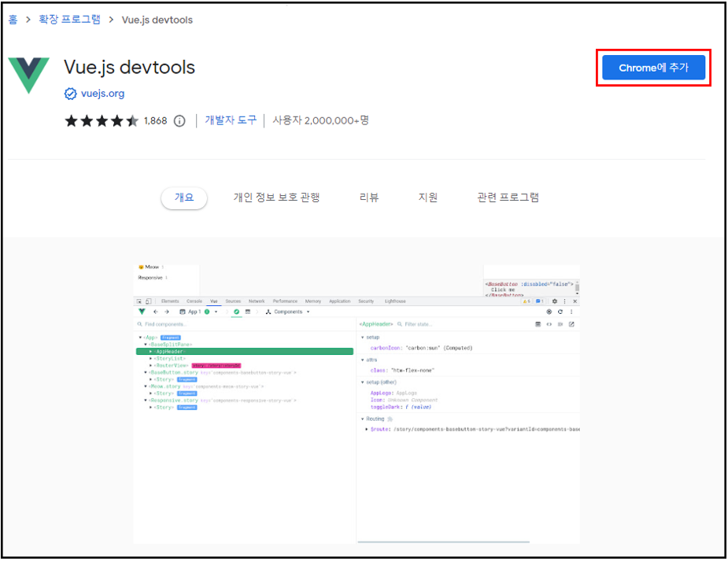The height and width of the screenshot is (561, 728).
Task: Open the 리뷰 tab
Action: click(369, 197)
